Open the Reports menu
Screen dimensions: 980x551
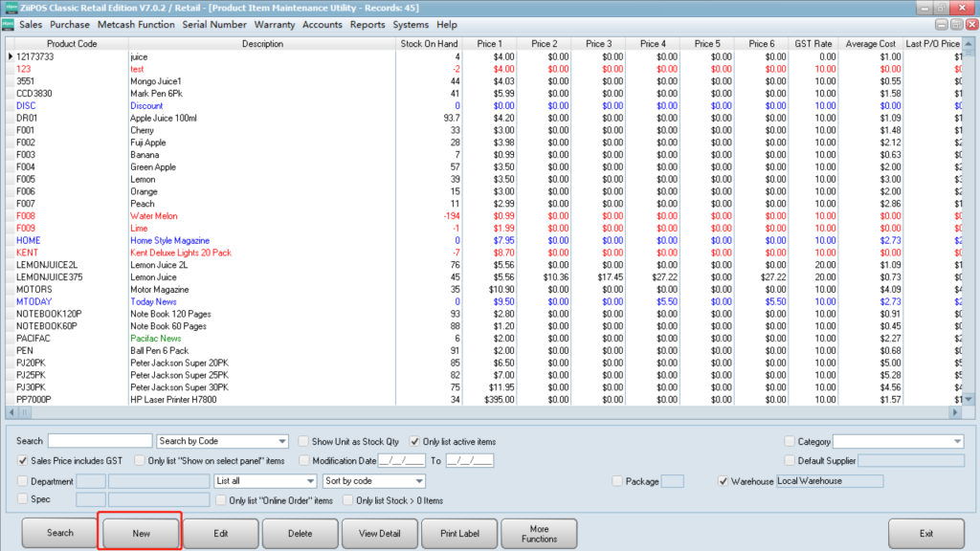(367, 25)
